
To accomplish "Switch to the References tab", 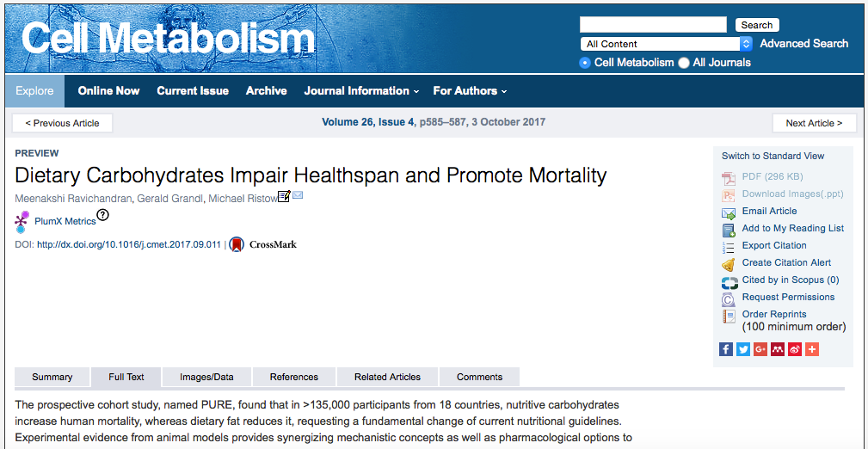I will point(294,377).
